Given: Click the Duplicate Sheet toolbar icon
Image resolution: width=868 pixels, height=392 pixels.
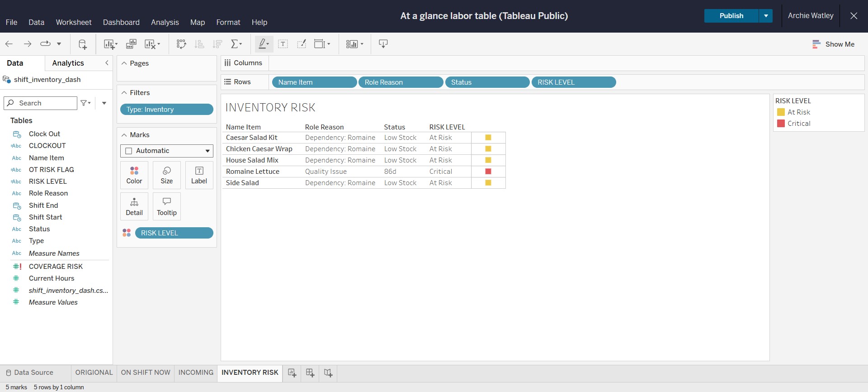Looking at the screenshot, I should pos(131,44).
